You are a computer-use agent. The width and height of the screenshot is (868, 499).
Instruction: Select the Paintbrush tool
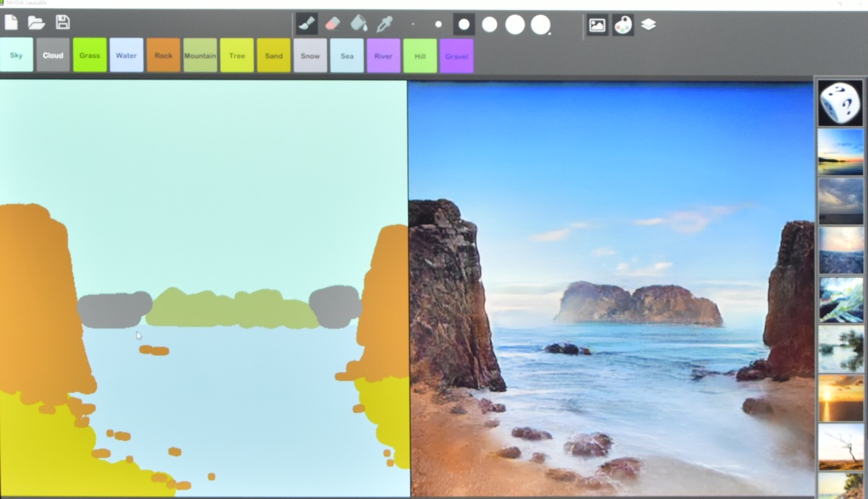(307, 24)
